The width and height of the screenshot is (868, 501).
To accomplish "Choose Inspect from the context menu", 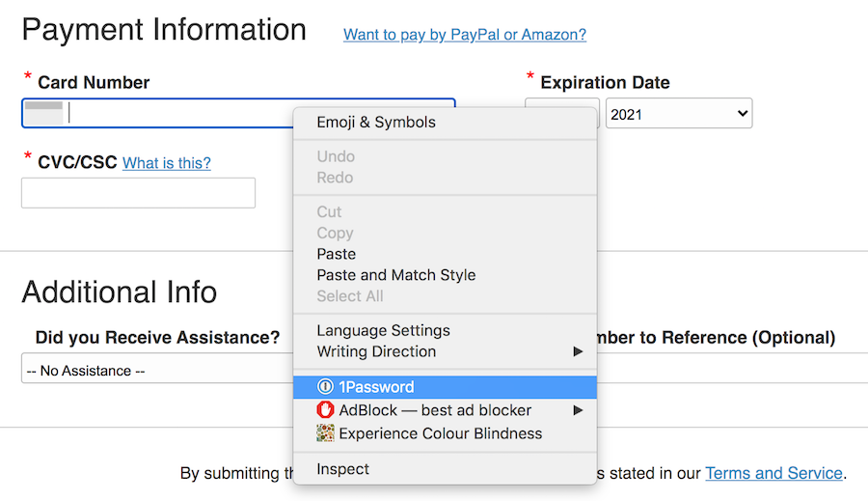I will (342, 469).
